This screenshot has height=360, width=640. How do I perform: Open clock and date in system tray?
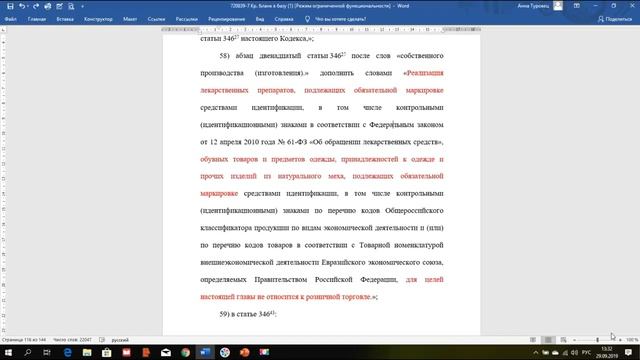click(x=607, y=352)
